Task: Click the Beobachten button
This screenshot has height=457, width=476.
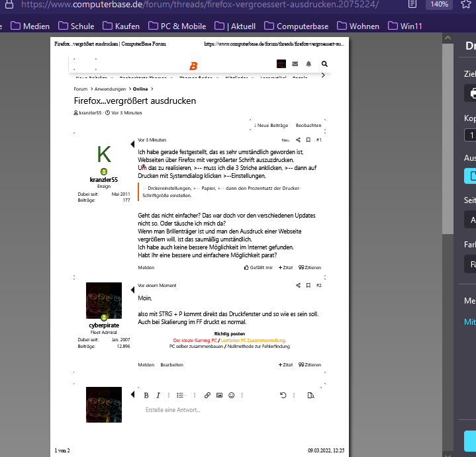Action: pos(309,125)
